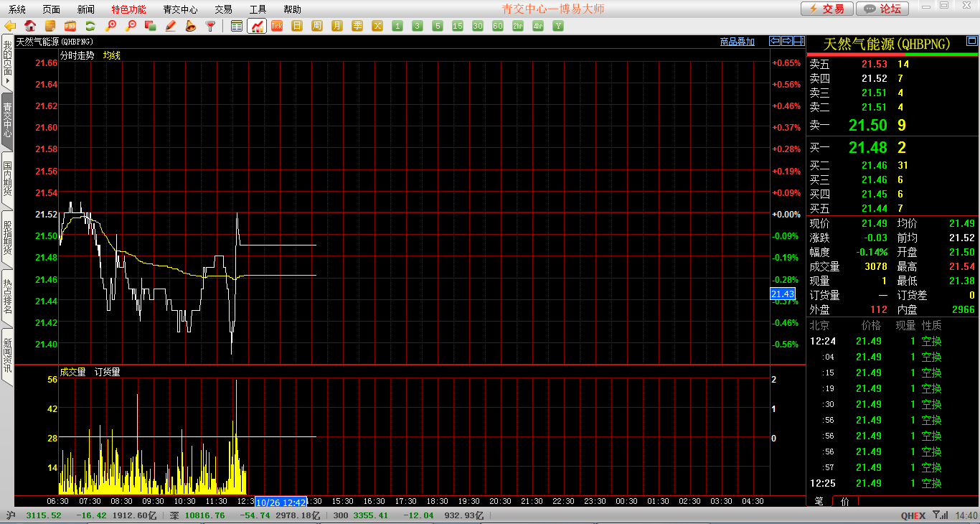Open the 工具 menu
980x524 pixels.
click(258, 9)
